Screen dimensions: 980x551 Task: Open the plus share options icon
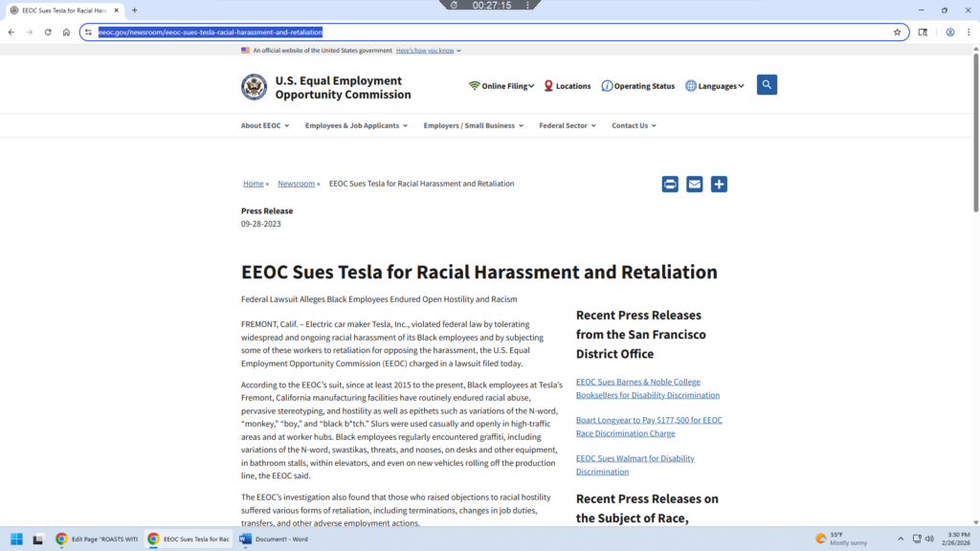(x=719, y=185)
